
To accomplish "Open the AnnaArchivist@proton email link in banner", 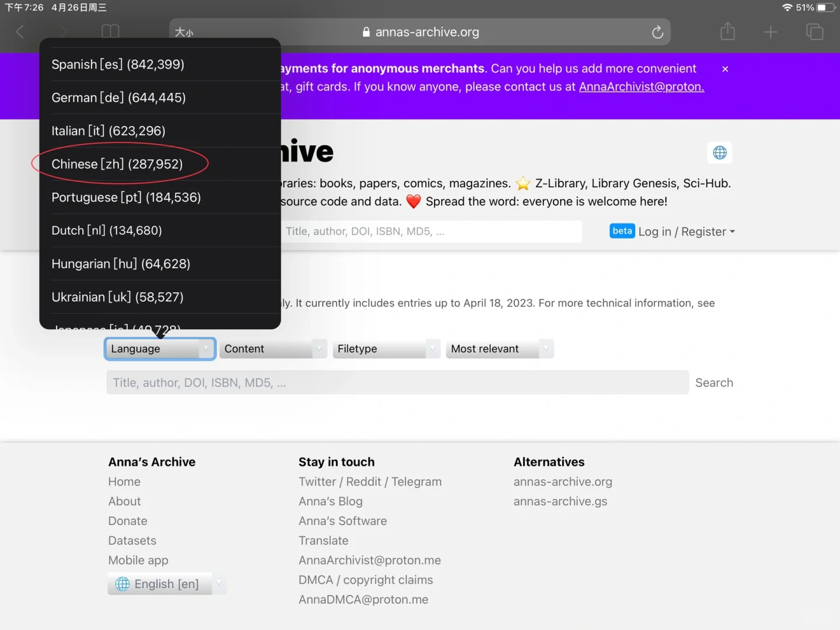I will pyautogui.click(x=641, y=87).
